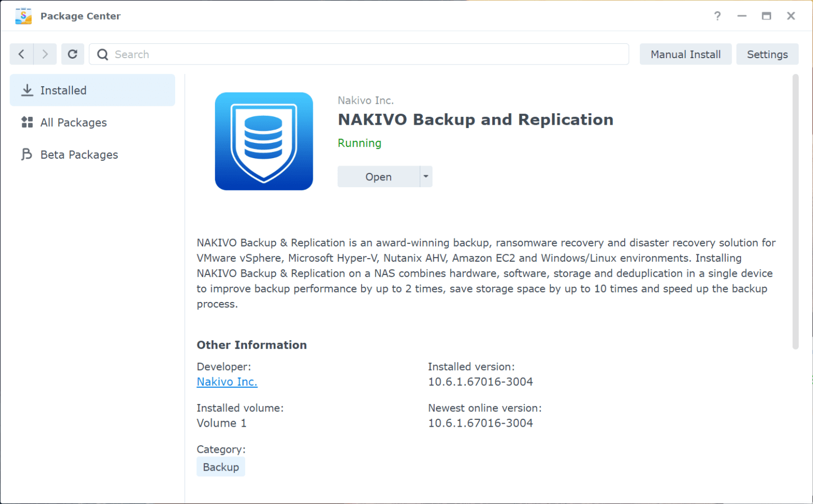Select the Installed category
Screen dimensions: 813x504
tap(63, 90)
